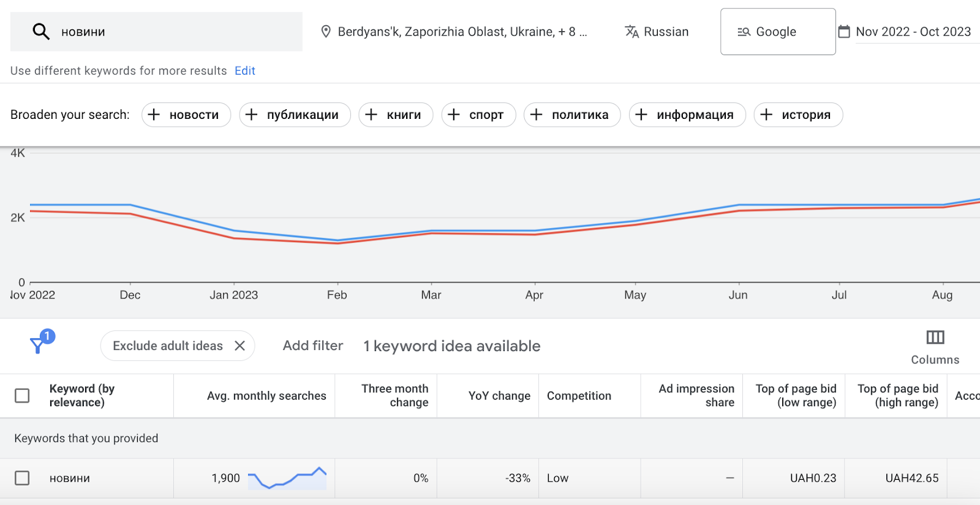Click the location pin icon
The width and height of the screenshot is (980, 505).
click(326, 32)
